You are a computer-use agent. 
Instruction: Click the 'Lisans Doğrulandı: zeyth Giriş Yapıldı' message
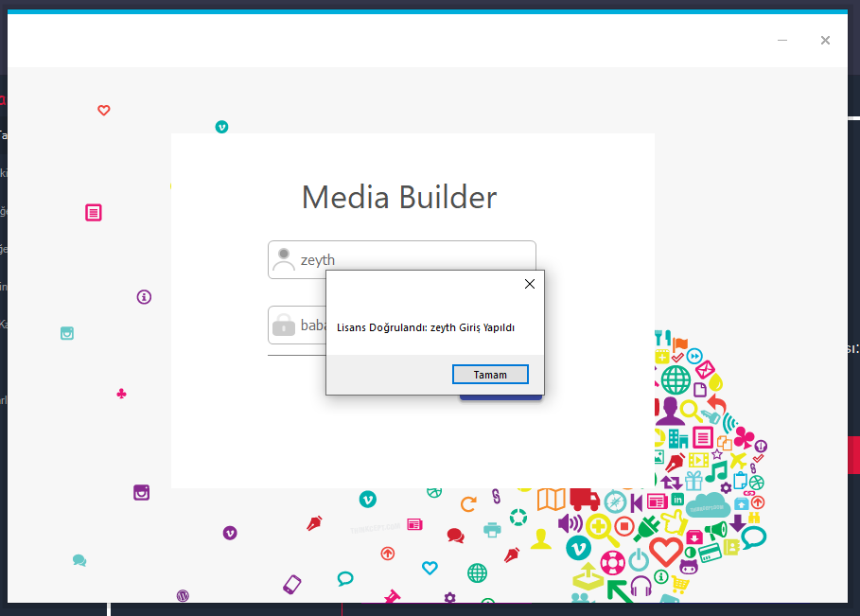click(x=426, y=327)
